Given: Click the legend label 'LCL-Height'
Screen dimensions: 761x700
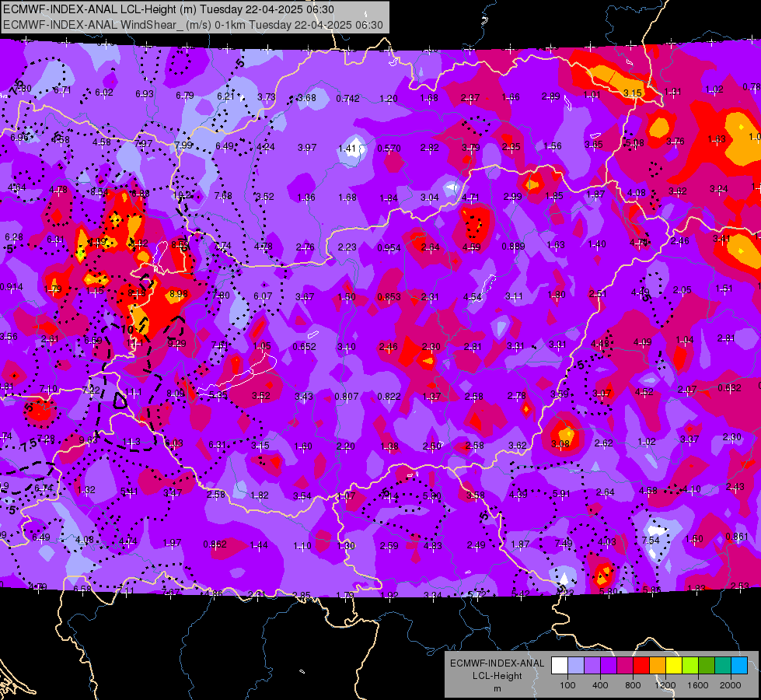Looking at the screenshot, I should [497, 676].
